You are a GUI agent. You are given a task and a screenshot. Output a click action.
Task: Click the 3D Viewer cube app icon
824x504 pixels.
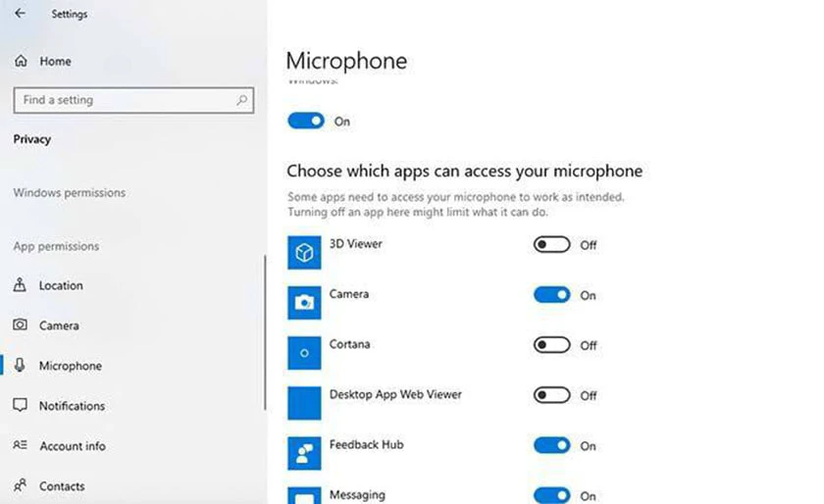(x=304, y=252)
